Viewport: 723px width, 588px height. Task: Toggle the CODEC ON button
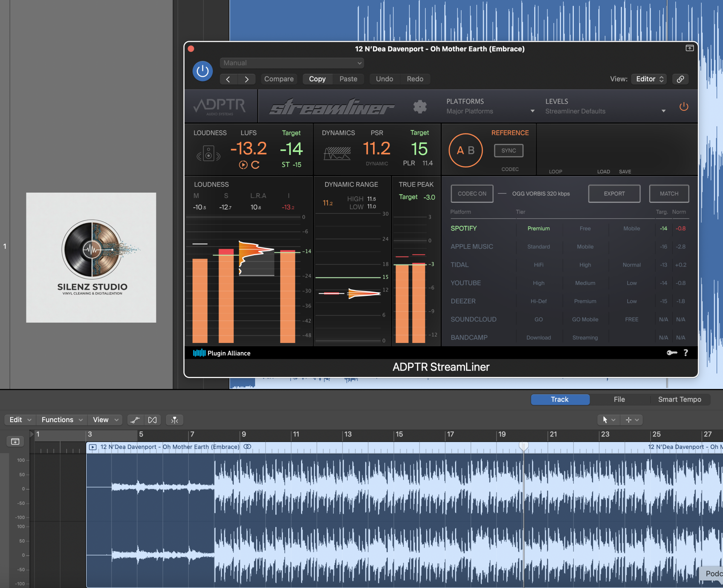coord(472,194)
